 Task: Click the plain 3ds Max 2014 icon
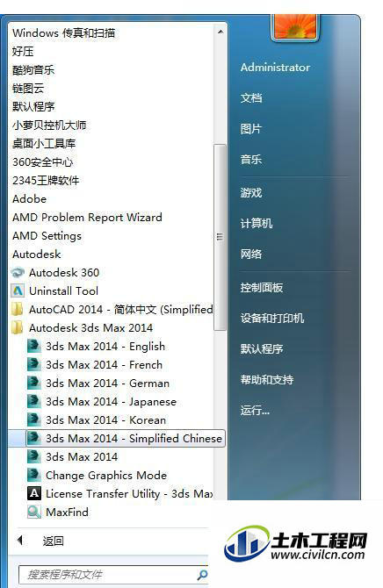point(34,456)
